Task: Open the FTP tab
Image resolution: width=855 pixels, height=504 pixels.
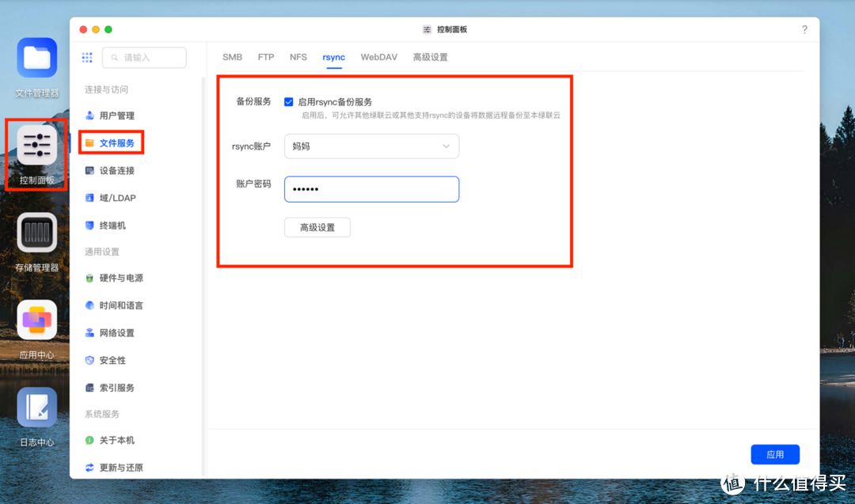Action: click(265, 56)
